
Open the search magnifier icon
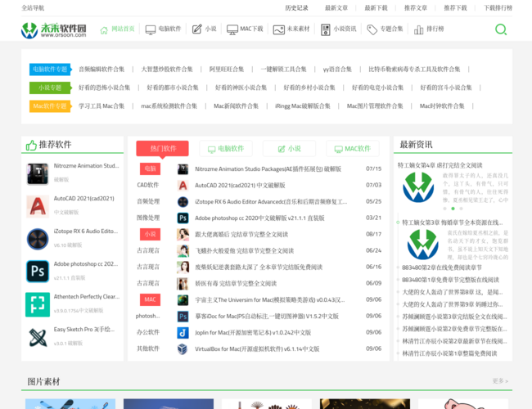[501, 29]
